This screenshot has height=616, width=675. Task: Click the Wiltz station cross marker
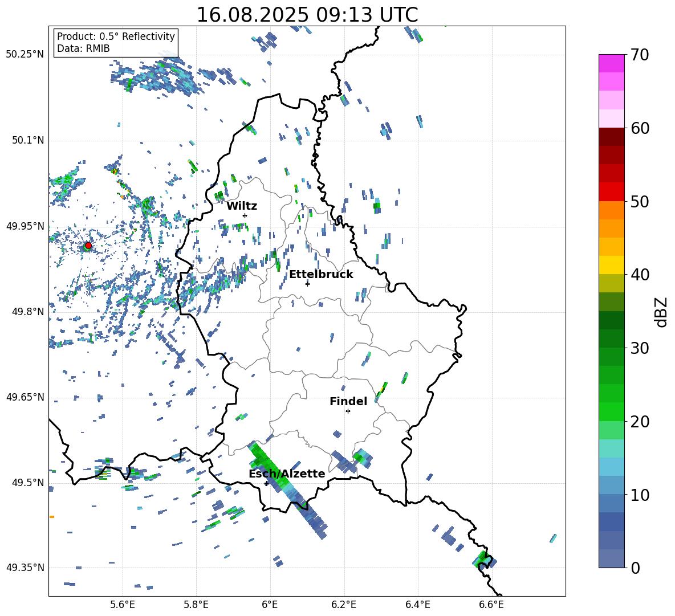tap(245, 215)
